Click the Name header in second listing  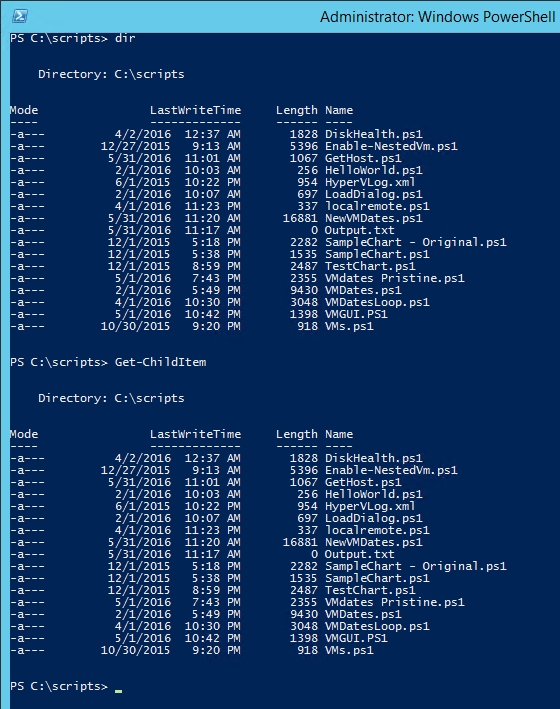[x=339, y=434]
